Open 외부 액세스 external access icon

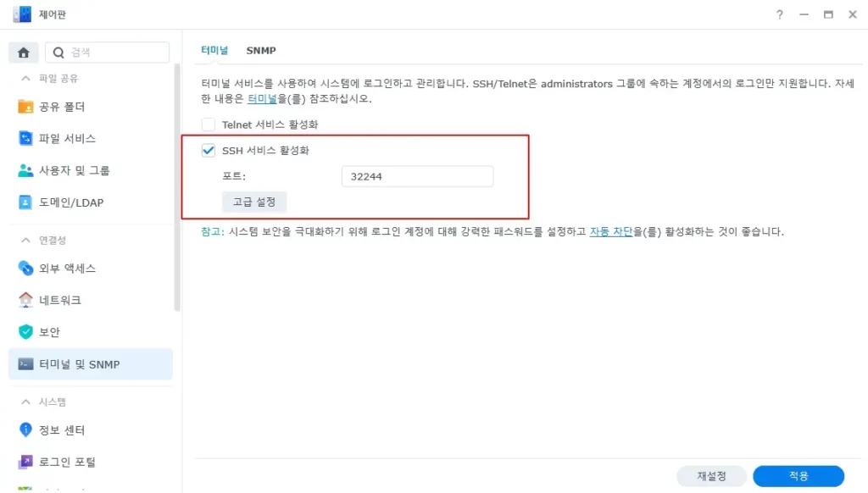tap(25, 269)
